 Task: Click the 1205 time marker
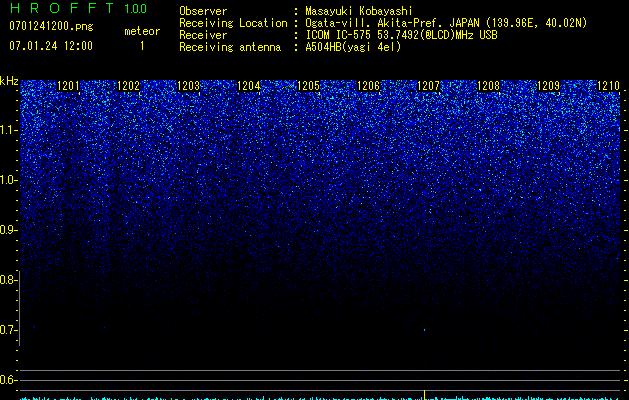click(308, 86)
